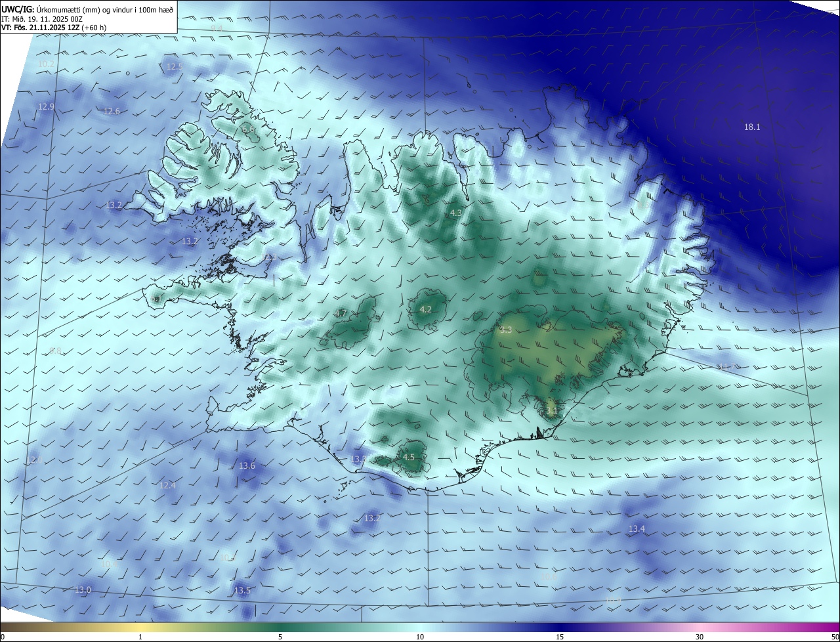Click the 10.2 value label

pyautogui.click(x=46, y=64)
